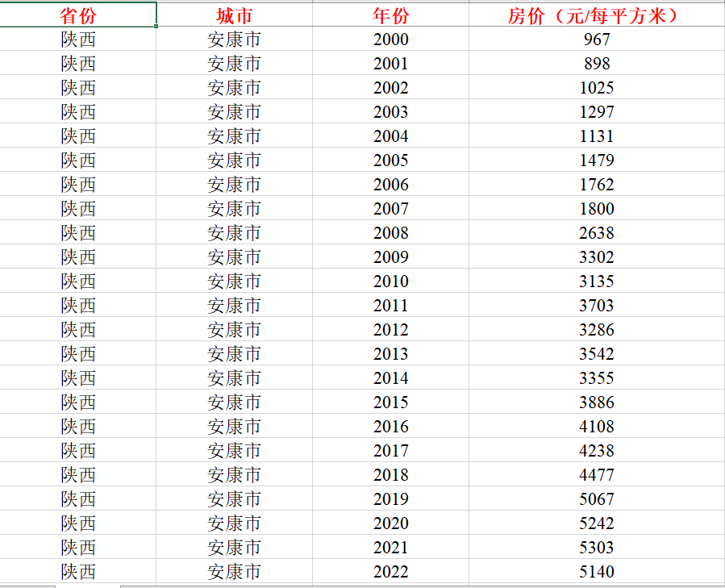The width and height of the screenshot is (725, 588).
Task: Click the year cell 2012
Action: [390, 329]
